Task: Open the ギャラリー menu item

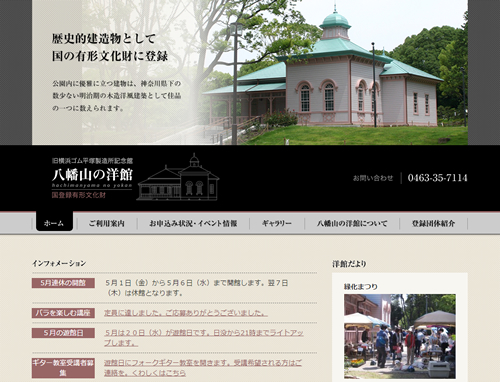Action: [277, 223]
